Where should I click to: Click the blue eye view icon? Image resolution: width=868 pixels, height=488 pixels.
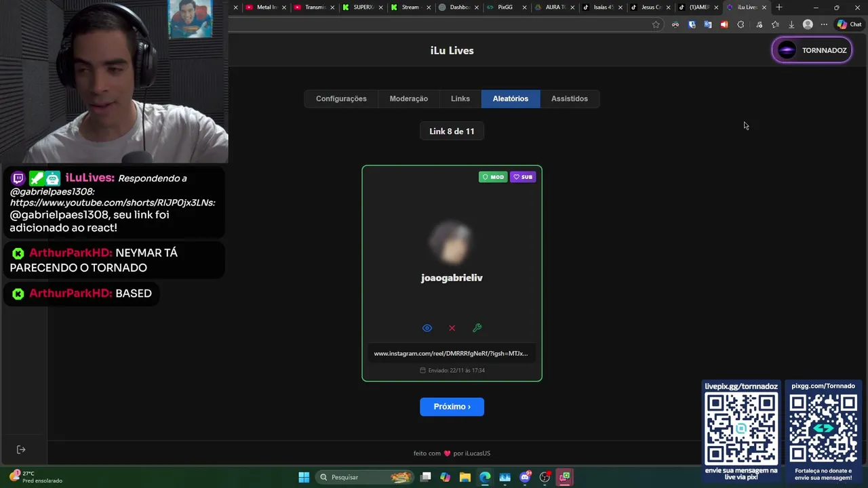click(x=427, y=328)
